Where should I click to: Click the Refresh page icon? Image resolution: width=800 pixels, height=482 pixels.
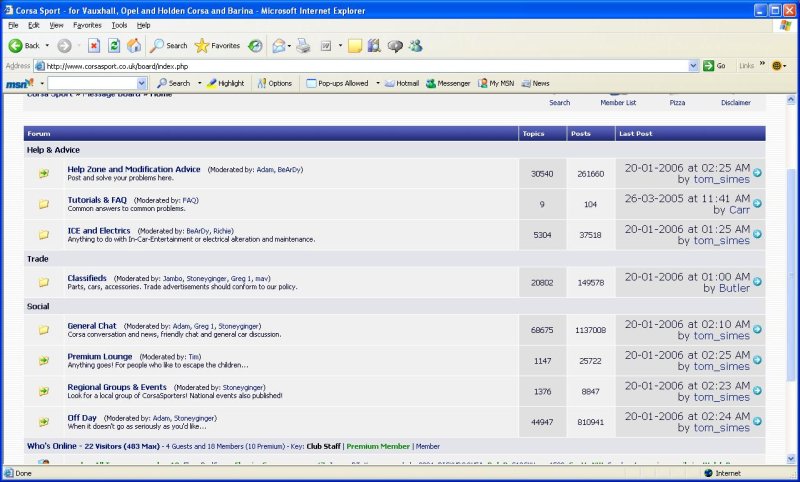click(114, 45)
